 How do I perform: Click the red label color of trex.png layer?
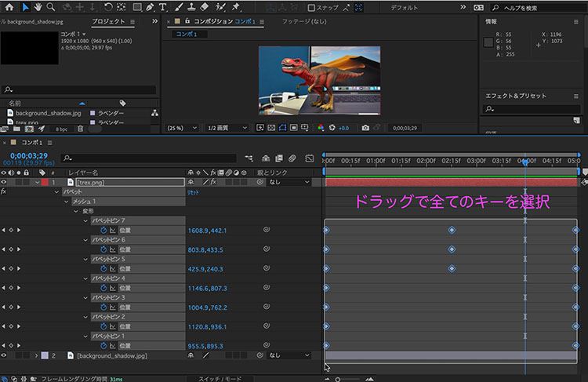45,182
